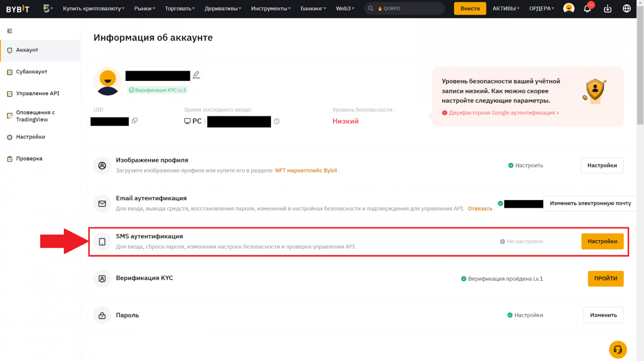The image size is (644, 361).
Task: Click the notifications bell icon
Action: click(587, 8)
